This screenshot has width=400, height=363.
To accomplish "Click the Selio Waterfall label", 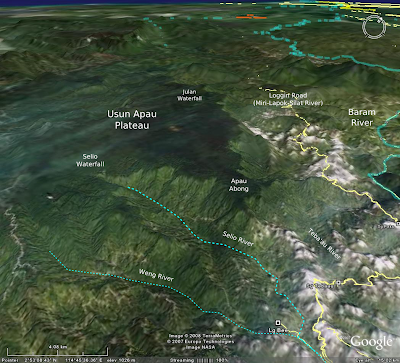I will pyautogui.click(x=90, y=160).
